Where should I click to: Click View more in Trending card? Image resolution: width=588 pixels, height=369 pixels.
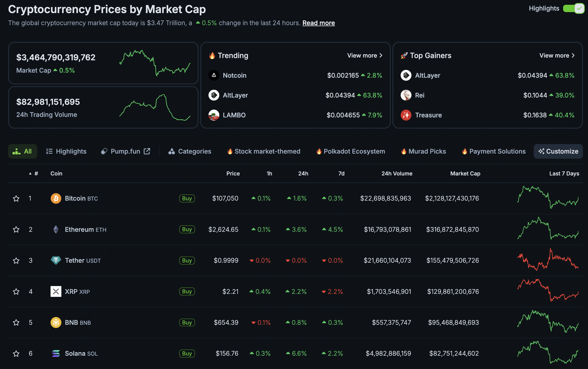coord(365,56)
